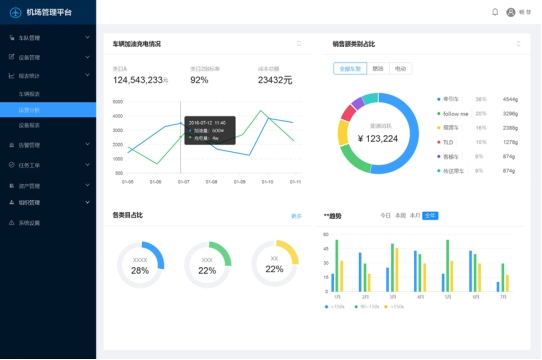This screenshot has height=360, width=542.
Task: Select the 全年 trend tab
Action: click(430, 215)
